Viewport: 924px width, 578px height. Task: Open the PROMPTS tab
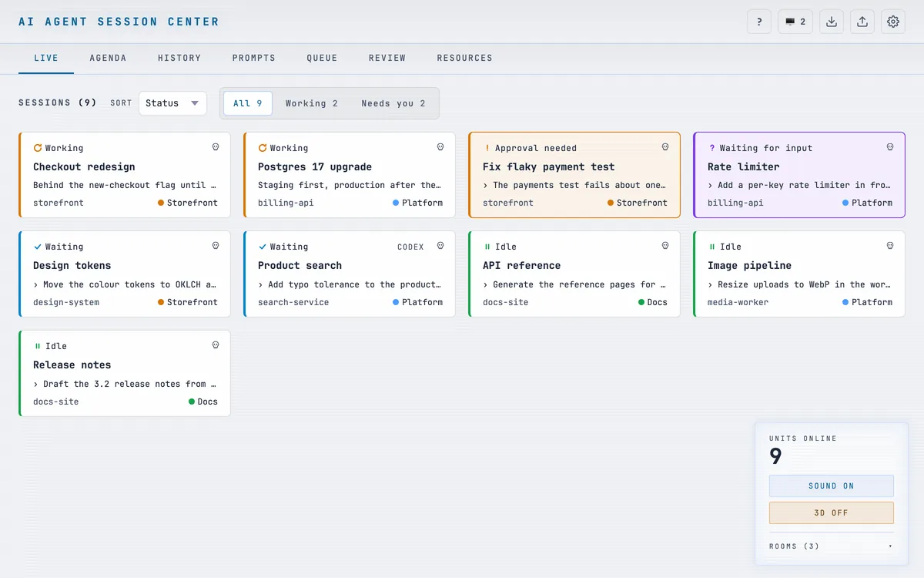click(254, 58)
